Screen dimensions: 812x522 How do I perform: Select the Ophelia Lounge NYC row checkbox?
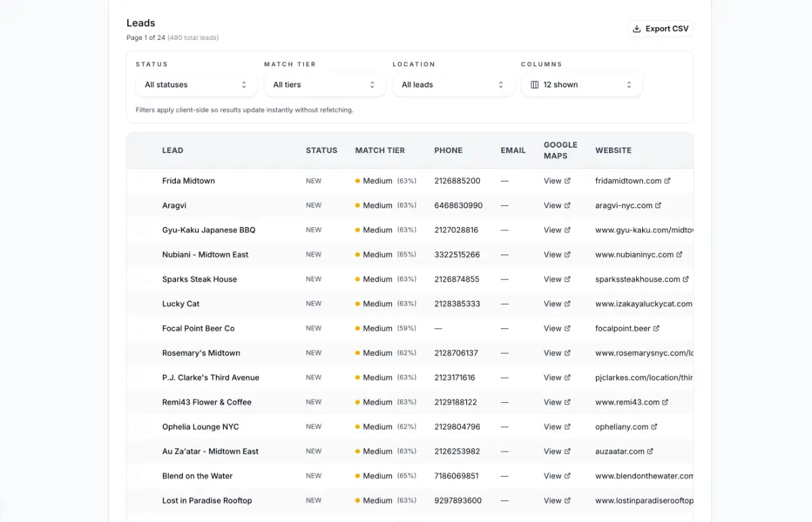(x=141, y=427)
